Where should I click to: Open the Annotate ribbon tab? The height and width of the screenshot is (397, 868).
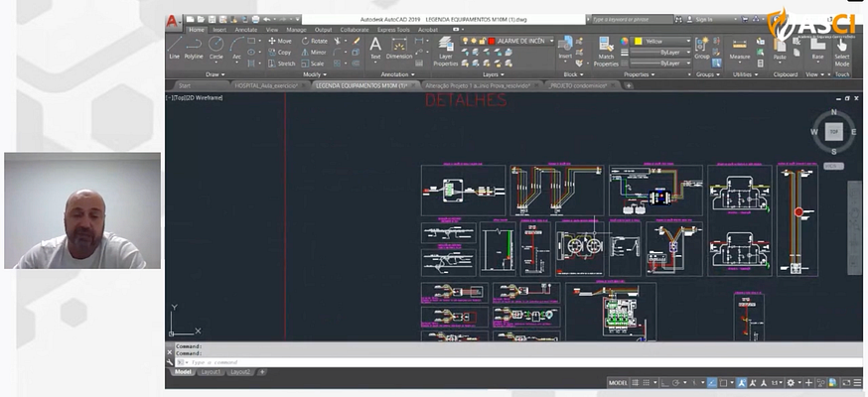245,30
